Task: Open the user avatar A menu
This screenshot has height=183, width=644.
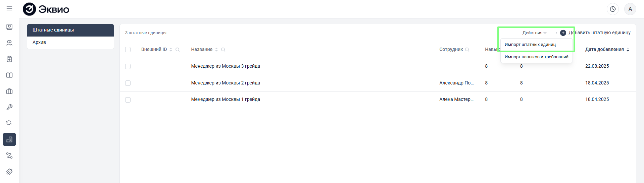Action: click(x=630, y=9)
